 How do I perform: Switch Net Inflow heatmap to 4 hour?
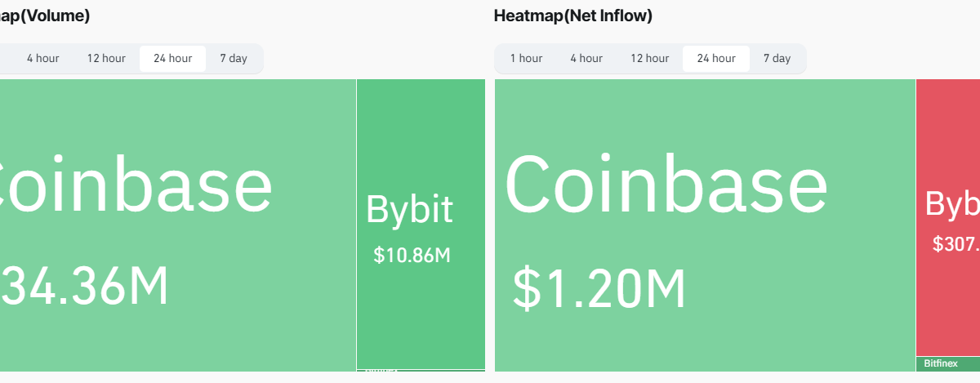(x=586, y=58)
